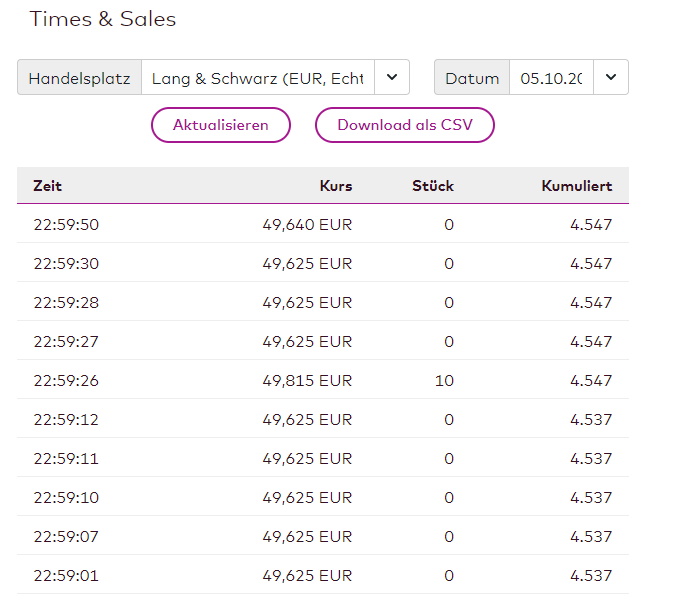This screenshot has height=605, width=689.
Task: Select the time 22:59:27 cell
Action: tap(66, 342)
